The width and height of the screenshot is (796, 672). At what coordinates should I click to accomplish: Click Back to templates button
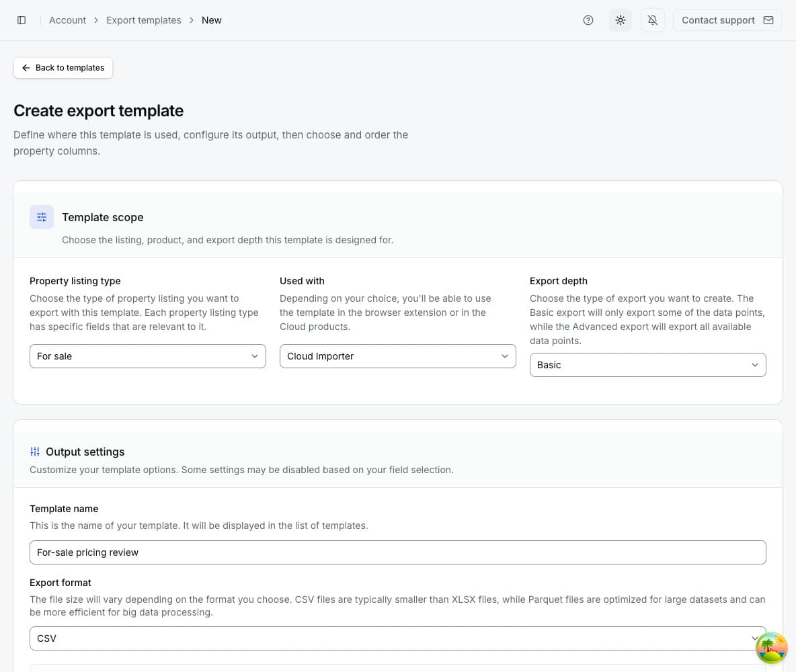(63, 67)
